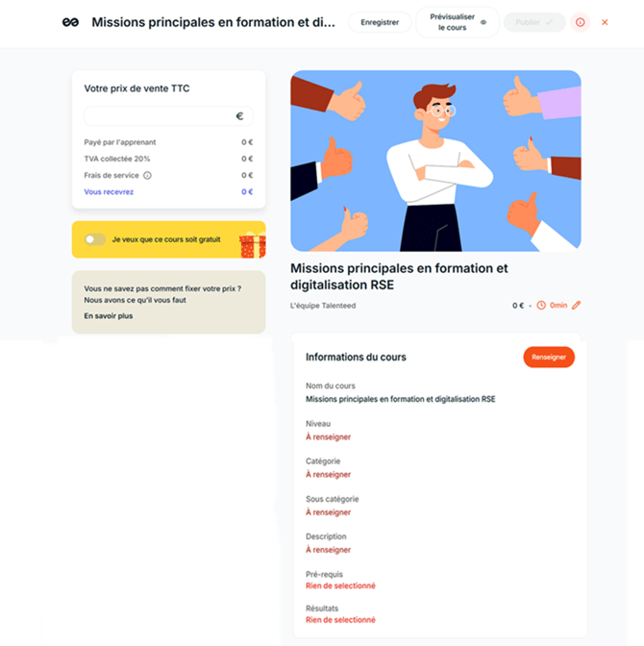Click the course cover thumbs-up image
This screenshot has width=644, height=646.
point(435,161)
